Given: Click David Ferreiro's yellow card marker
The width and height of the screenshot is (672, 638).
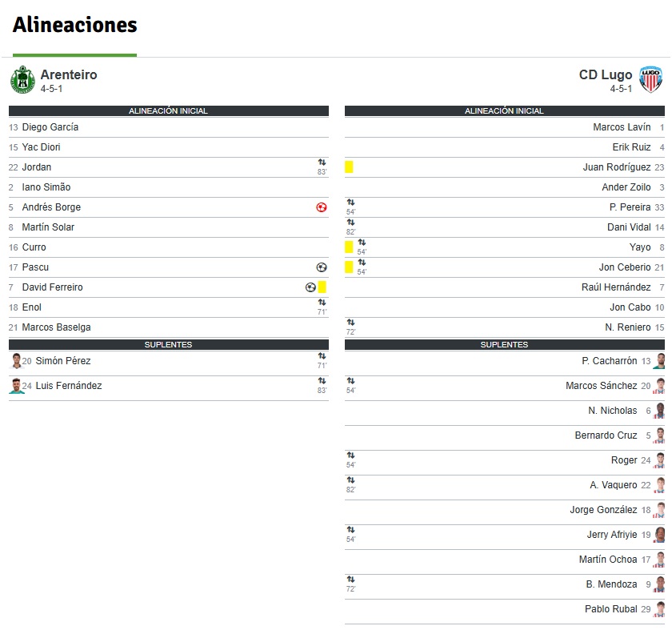Looking at the screenshot, I should [322, 287].
